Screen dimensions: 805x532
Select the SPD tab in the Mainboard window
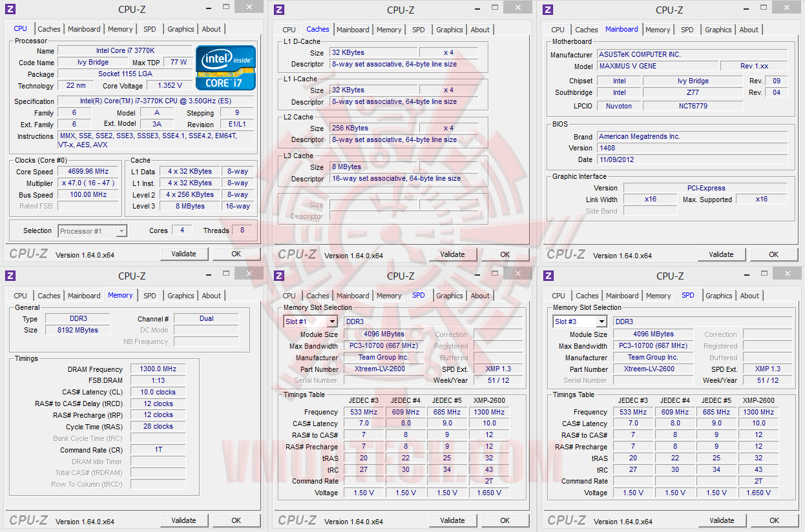tap(687, 30)
